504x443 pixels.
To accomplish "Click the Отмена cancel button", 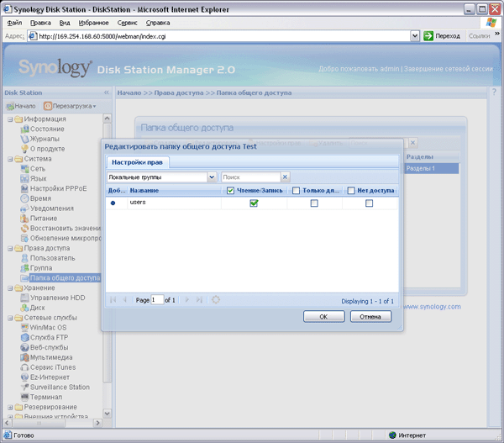I will pos(370,317).
